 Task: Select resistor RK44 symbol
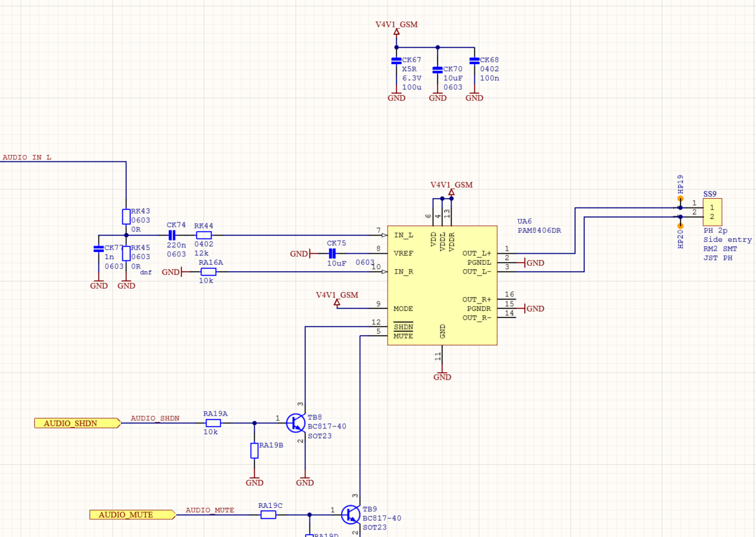tap(204, 235)
